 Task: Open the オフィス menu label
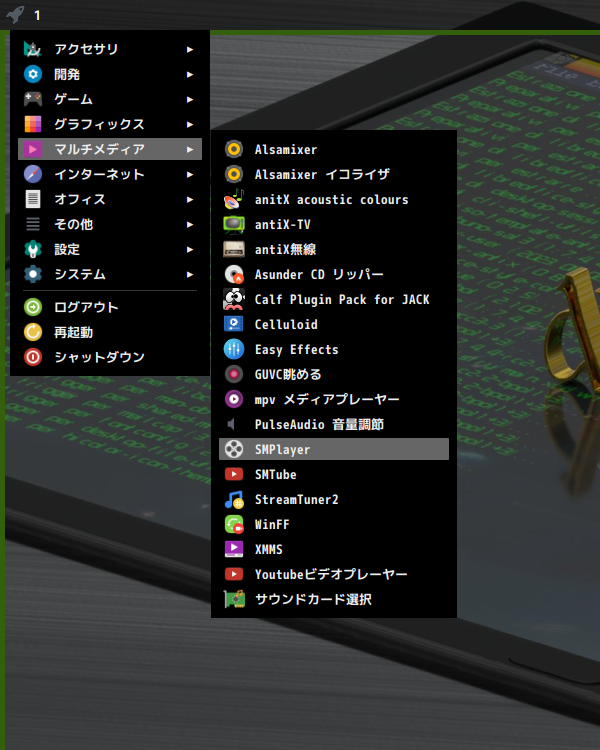click(79, 199)
